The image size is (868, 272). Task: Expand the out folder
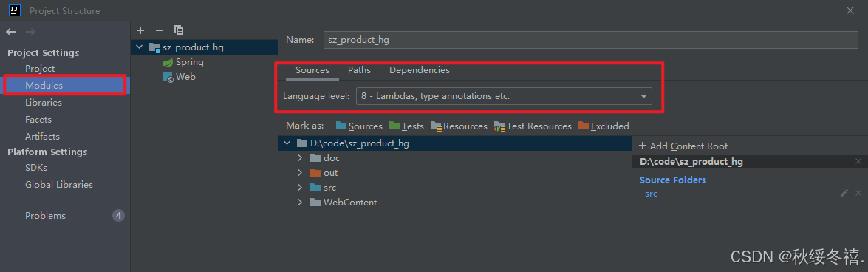point(300,173)
